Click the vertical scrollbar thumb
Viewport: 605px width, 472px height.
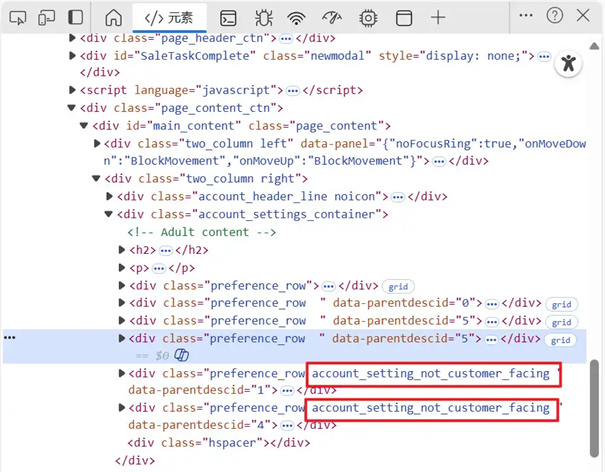pyautogui.click(x=594, y=408)
